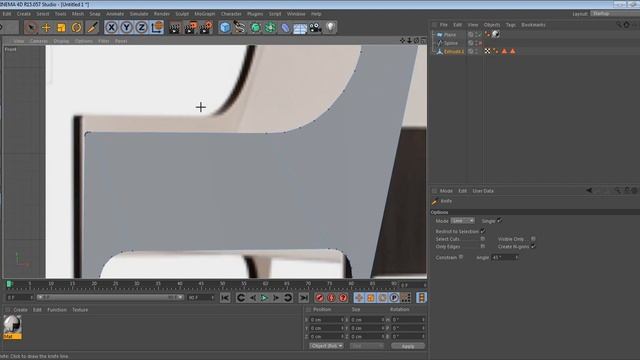Select the Knife tool in toolbar
This screenshot has height=360, width=640.
point(92,27)
